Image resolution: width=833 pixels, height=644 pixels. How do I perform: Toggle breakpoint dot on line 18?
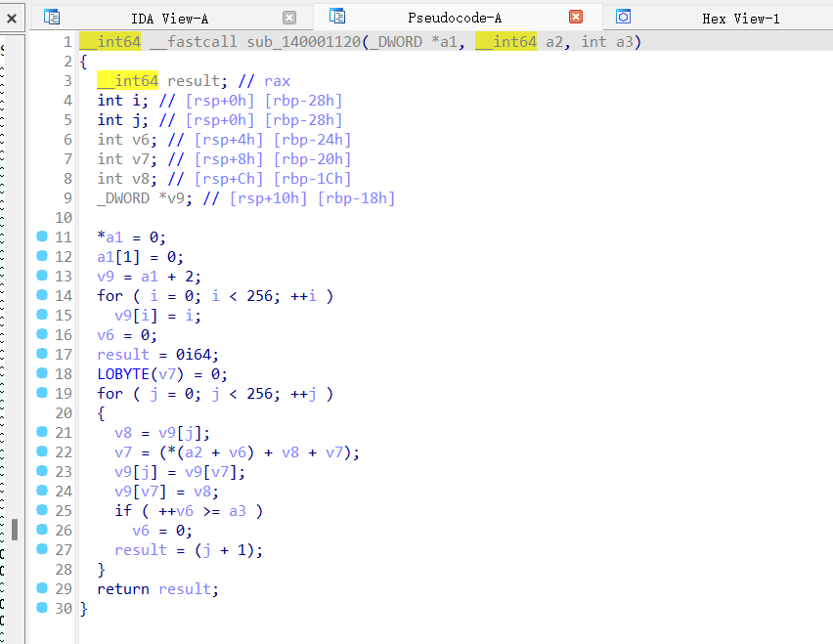[42, 372]
